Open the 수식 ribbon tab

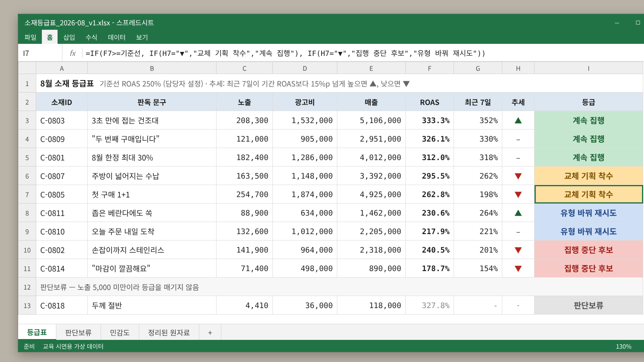click(91, 37)
